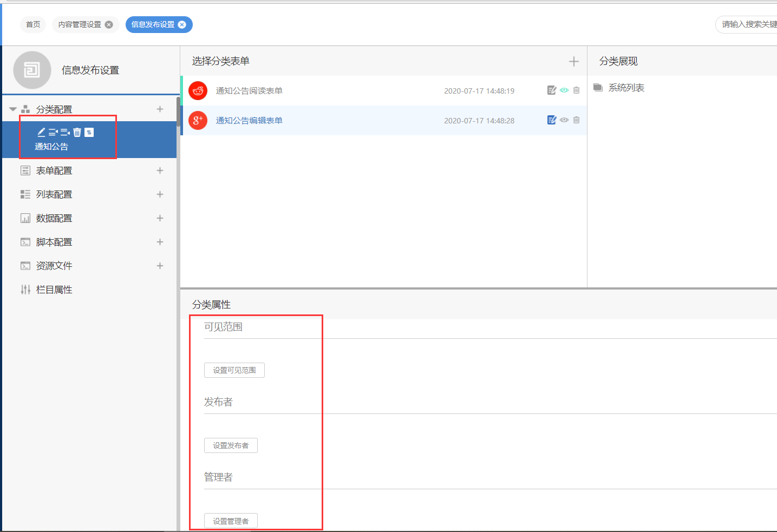Delete the 通知公告编辑表单 row

576,120
